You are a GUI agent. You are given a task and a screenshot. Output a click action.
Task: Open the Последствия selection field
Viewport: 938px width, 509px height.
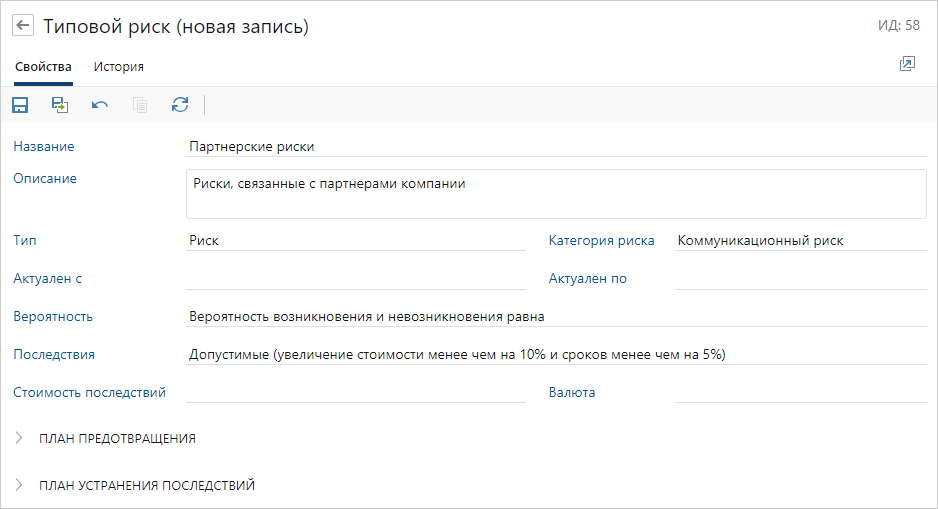pyautogui.click(x=556, y=354)
